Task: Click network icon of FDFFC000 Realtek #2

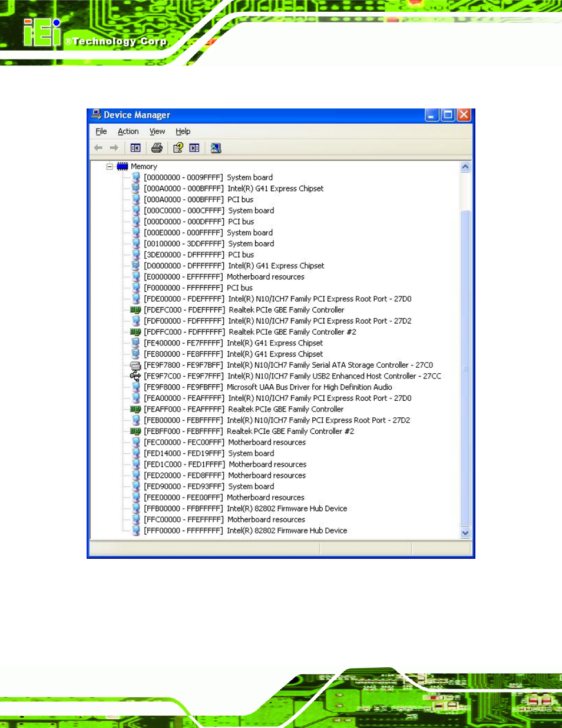Action: (x=135, y=332)
